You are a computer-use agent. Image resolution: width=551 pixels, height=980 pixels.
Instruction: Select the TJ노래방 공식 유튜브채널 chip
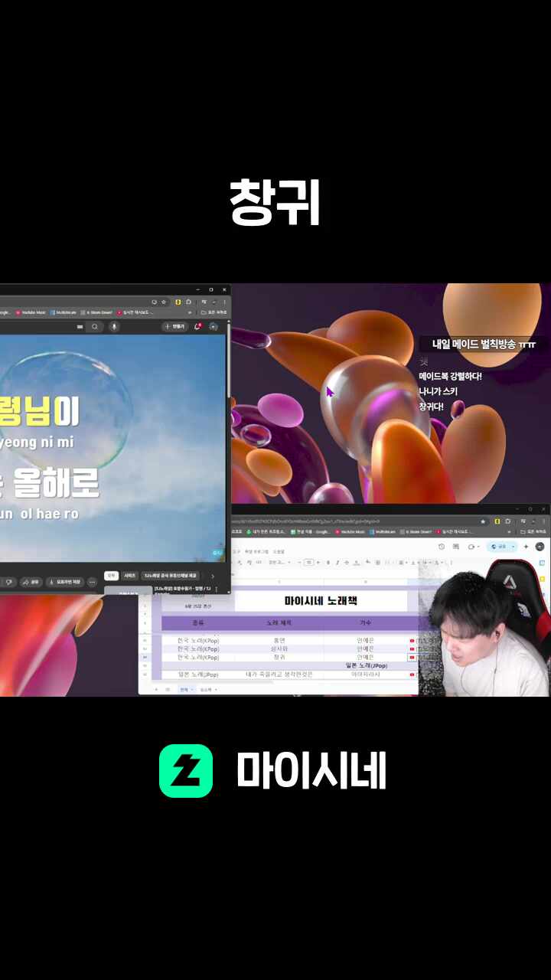pyautogui.click(x=170, y=576)
